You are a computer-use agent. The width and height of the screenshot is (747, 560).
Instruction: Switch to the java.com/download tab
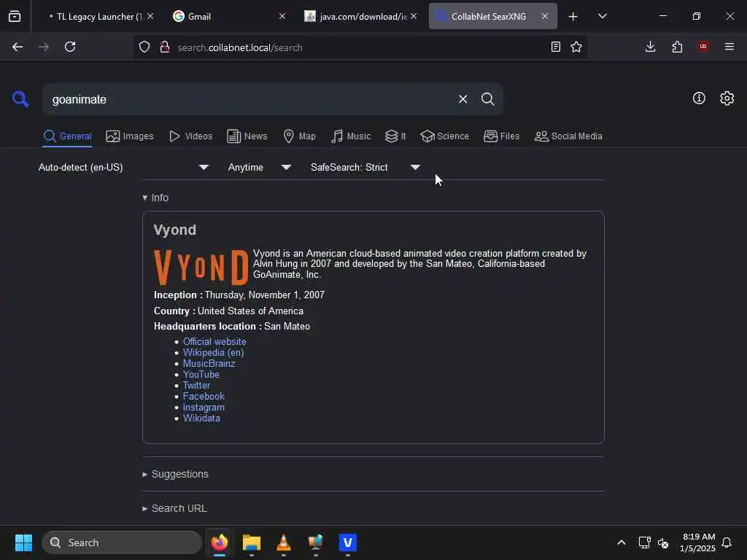[360, 16]
